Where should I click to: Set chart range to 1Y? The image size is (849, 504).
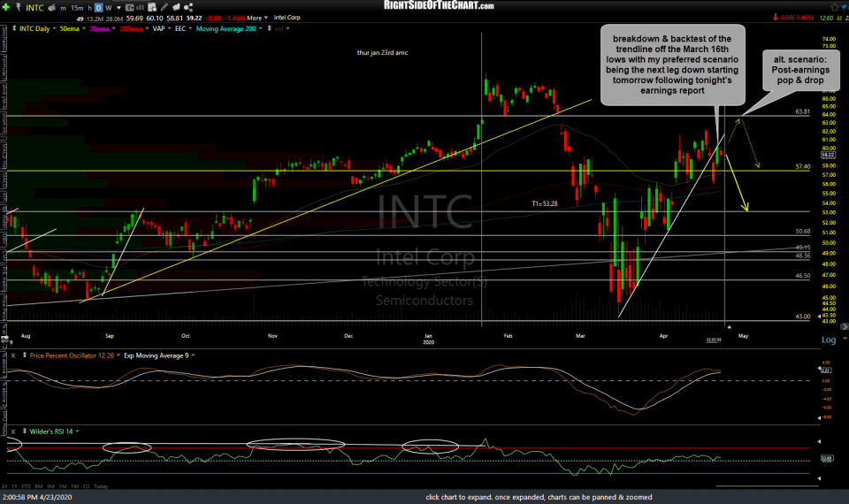(15, 486)
